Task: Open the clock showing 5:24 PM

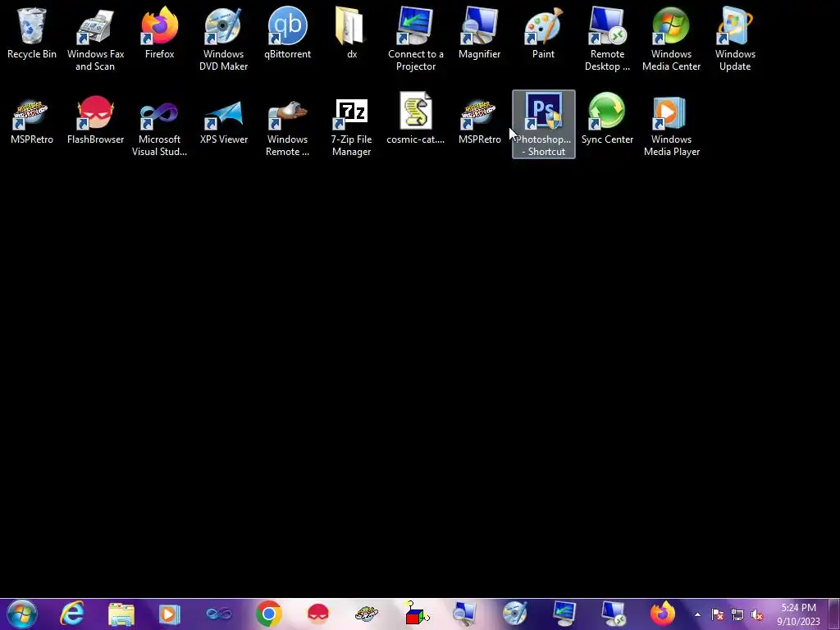Action: coord(798,614)
